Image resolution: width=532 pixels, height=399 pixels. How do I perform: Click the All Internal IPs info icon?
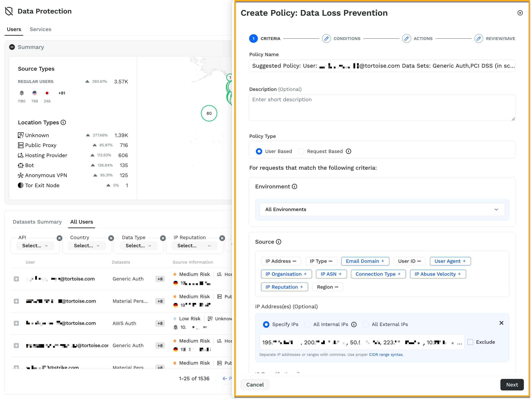(x=354, y=324)
